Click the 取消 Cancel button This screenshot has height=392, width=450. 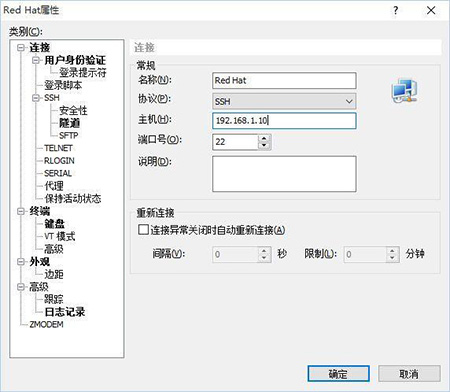[409, 374]
